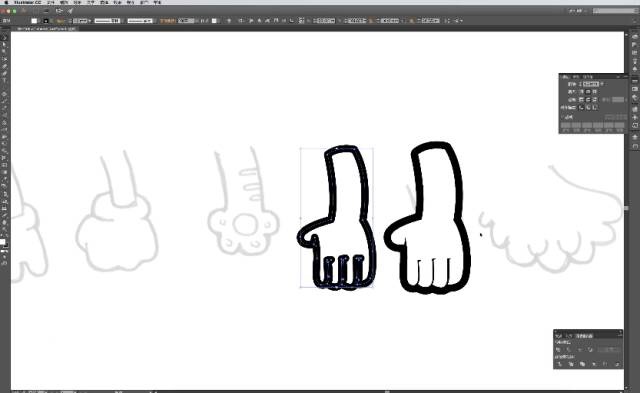Viewport: 640px width, 393px height.
Task: Click the opacity label in control bar
Action: click(x=167, y=20)
